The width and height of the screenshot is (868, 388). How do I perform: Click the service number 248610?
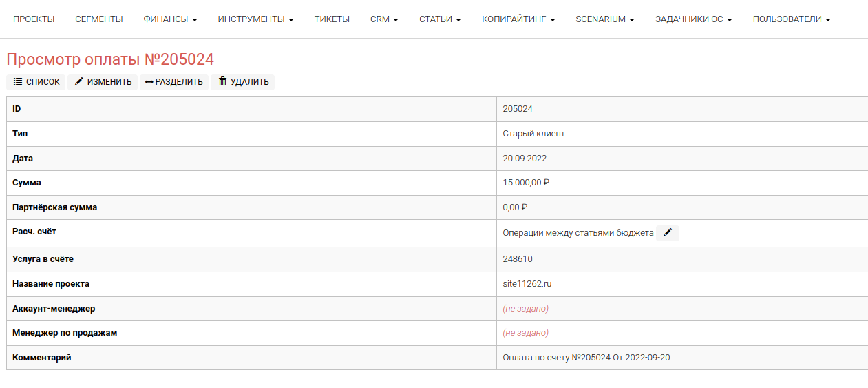coord(518,259)
